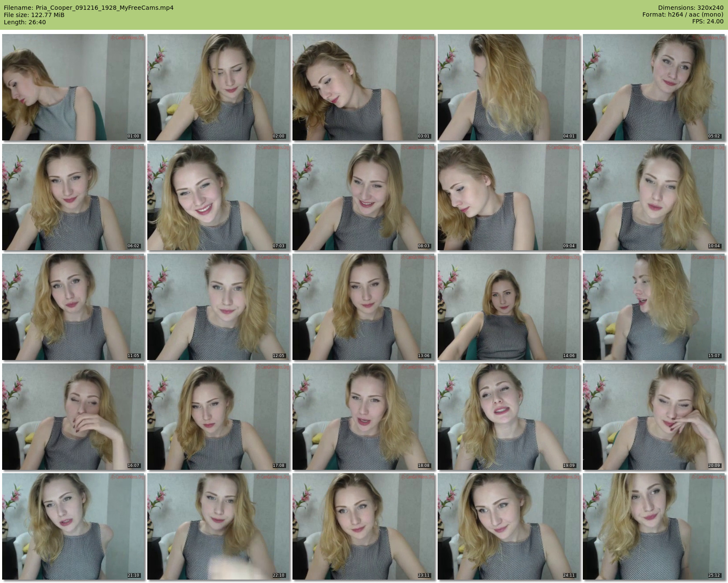Viewport: 728px width, 583px height.
Task: Select the thumbnail stamped 21:10
Action: click(74, 526)
